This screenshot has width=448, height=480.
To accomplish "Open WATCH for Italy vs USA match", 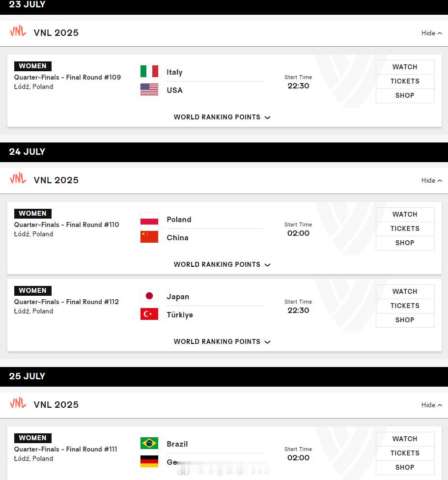I will click(405, 67).
